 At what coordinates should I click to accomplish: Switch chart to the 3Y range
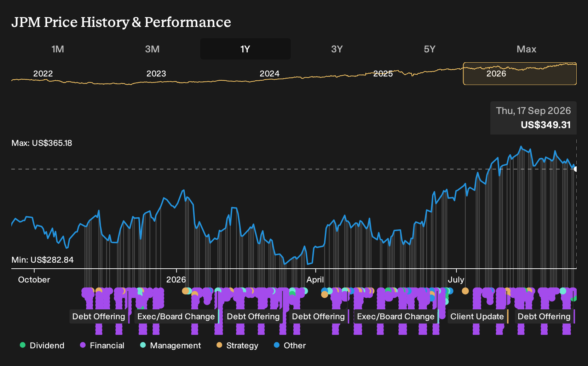pos(337,49)
